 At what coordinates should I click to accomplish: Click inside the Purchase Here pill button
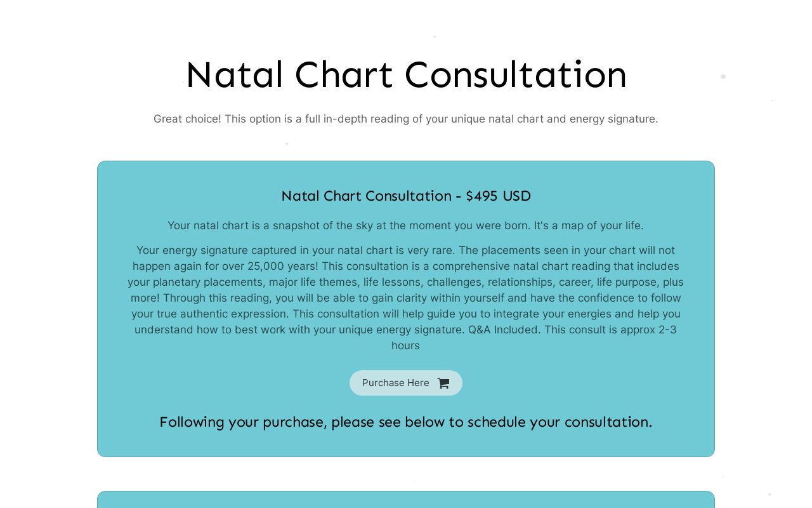coord(406,383)
